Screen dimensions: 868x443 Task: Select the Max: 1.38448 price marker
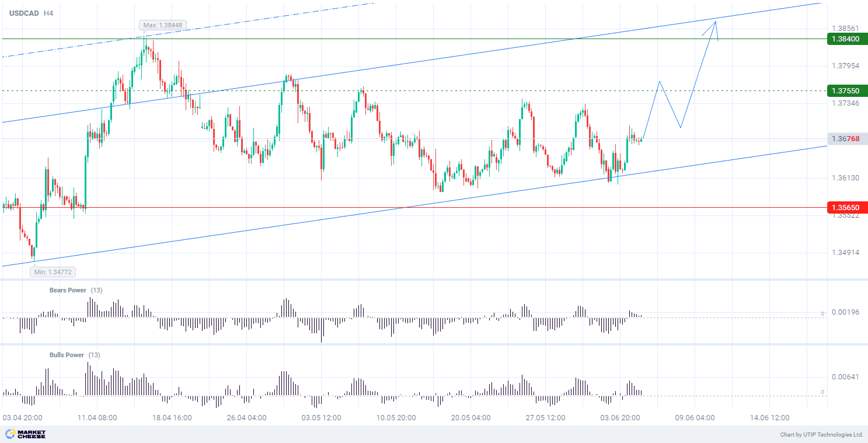(162, 25)
